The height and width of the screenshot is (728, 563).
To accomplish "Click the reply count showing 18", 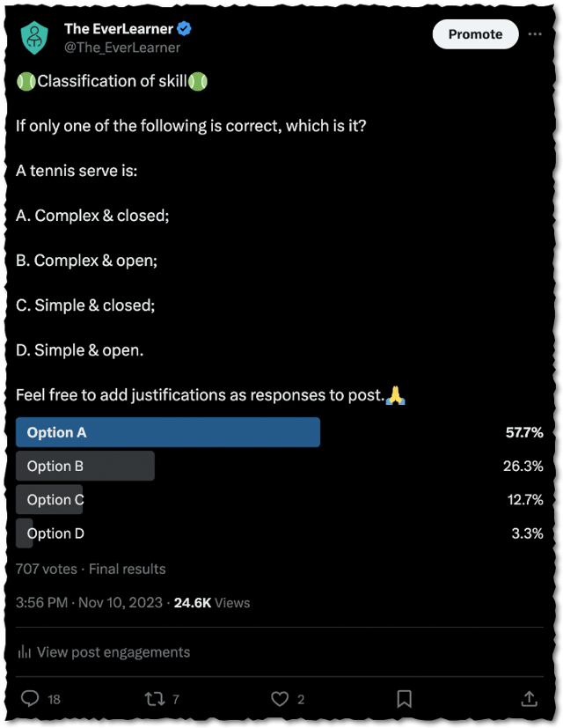I will point(53,699).
